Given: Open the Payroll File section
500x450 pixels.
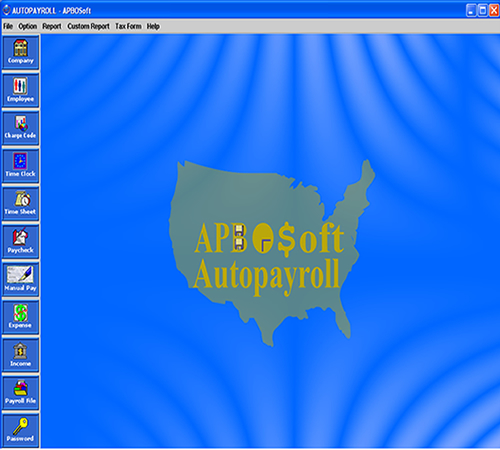Looking at the screenshot, I should [20, 392].
